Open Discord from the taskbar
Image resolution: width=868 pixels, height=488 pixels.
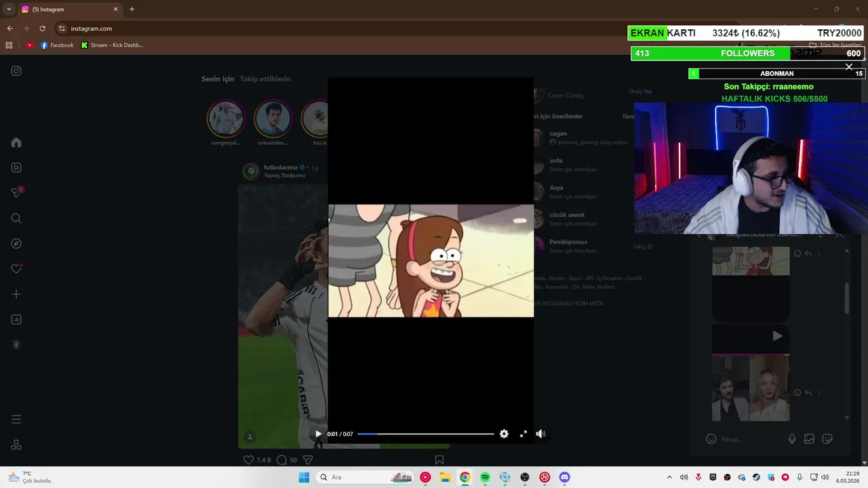coord(564,477)
